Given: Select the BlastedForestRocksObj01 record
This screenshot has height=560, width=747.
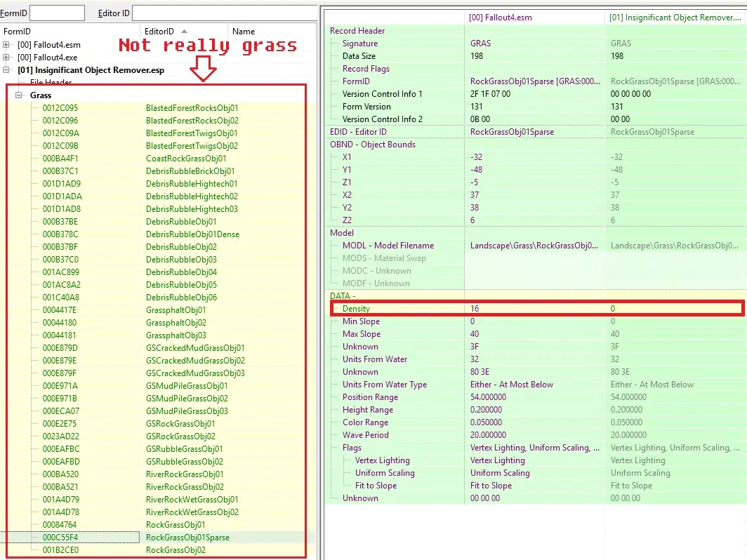Looking at the screenshot, I should [x=192, y=108].
